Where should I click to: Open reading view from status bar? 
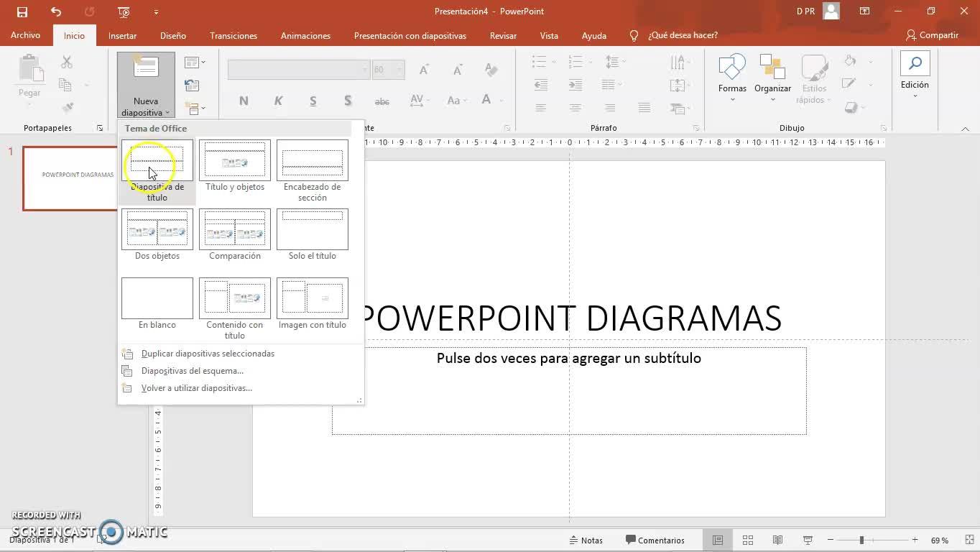tap(777, 540)
